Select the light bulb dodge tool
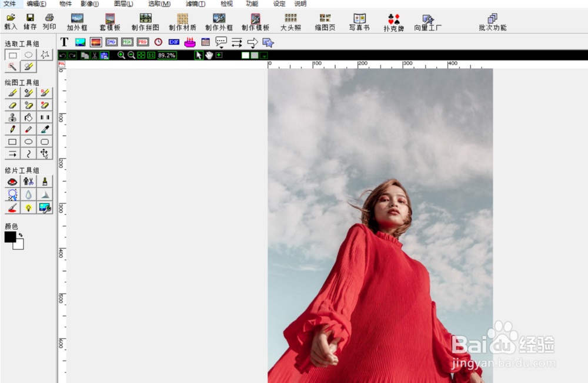Viewport: 588px width, 383px height. click(28, 207)
